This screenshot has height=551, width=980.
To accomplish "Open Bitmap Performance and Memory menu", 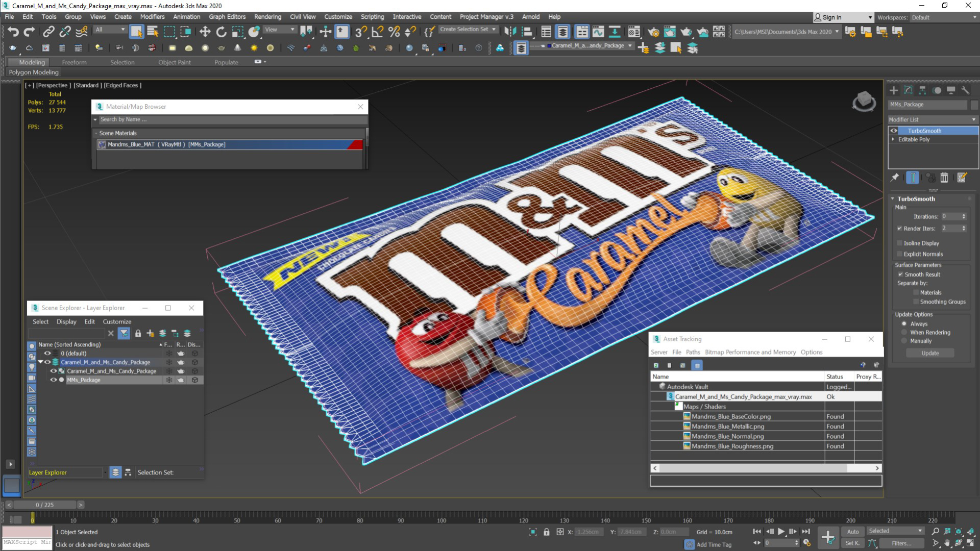I will pos(750,353).
